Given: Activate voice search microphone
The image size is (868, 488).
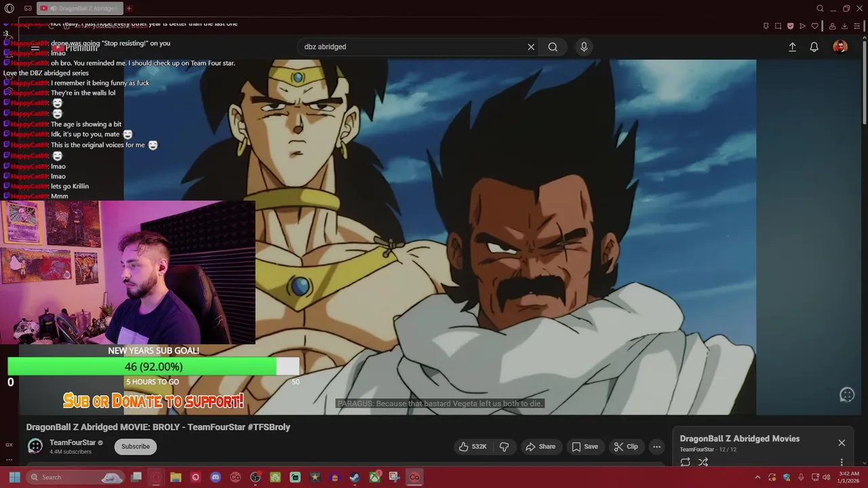Looking at the screenshot, I should coord(584,47).
